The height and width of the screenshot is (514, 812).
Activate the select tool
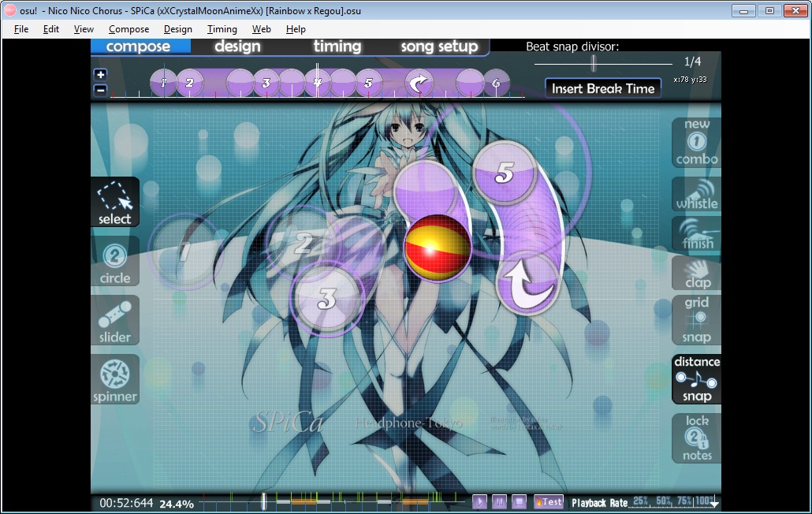pyautogui.click(x=115, y=203)
